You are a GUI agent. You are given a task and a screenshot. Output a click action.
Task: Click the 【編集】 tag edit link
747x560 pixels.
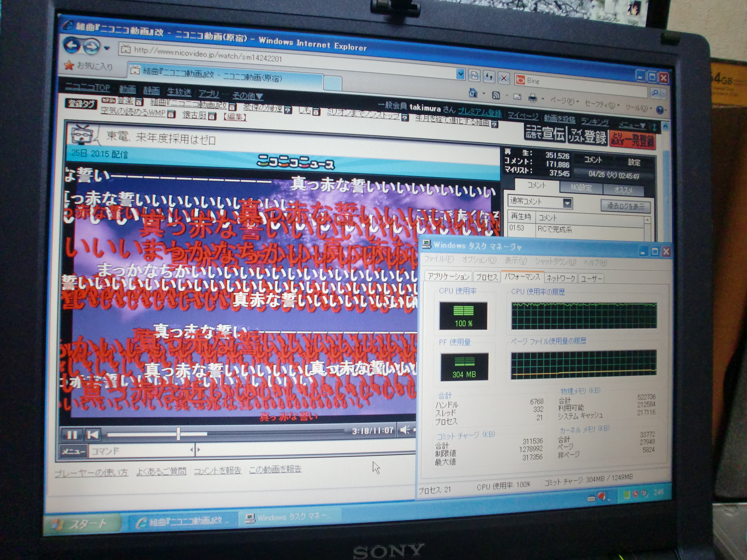[235, 117]
